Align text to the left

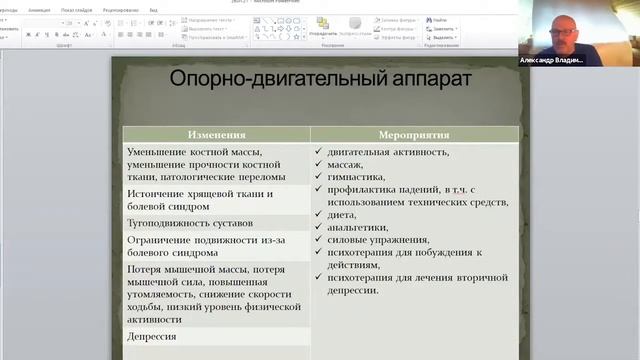coord(121,35)
